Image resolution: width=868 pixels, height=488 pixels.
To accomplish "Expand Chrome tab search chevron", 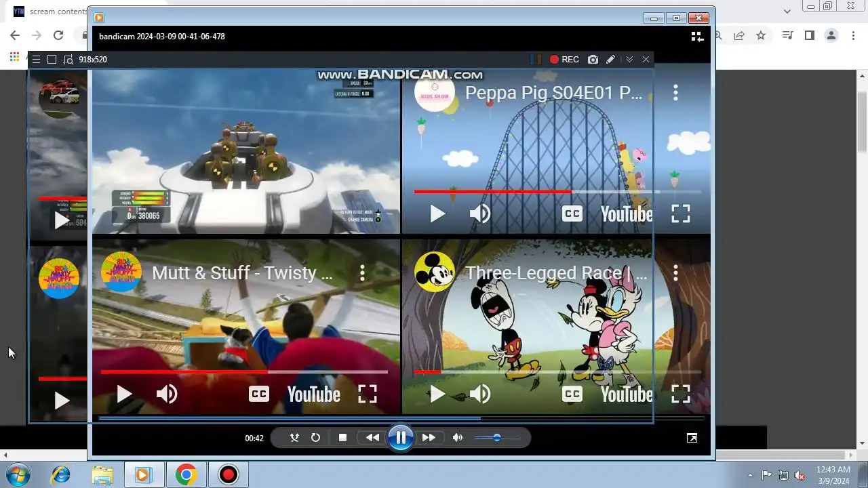I will pos(787,12).
